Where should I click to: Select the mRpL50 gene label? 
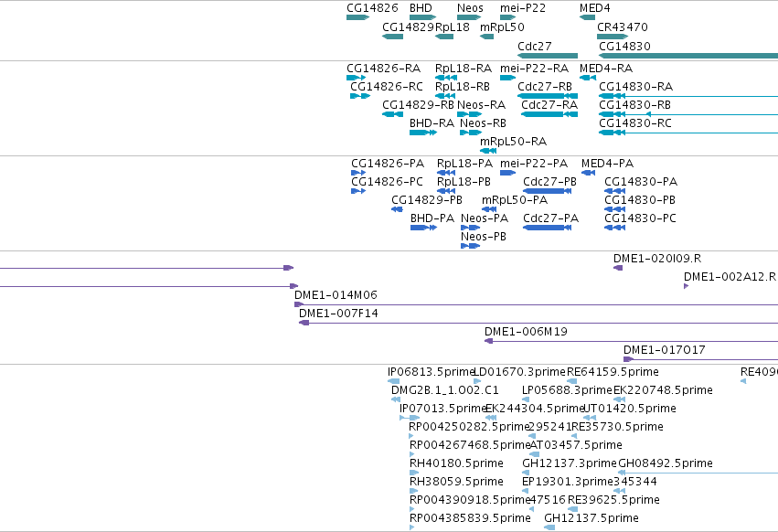(x=502, y=27)
